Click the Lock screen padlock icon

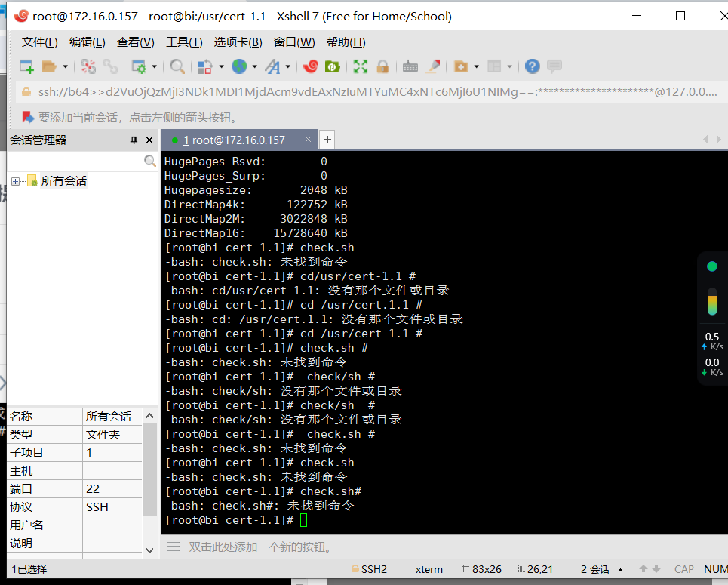coord(382,66)
